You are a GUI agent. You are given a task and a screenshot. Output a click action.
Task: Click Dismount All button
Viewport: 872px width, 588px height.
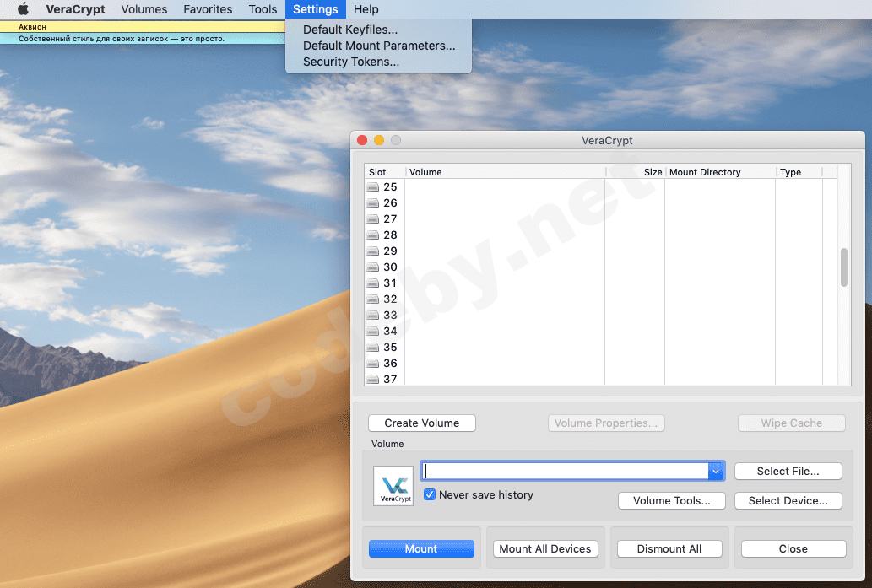click(669, 548)
